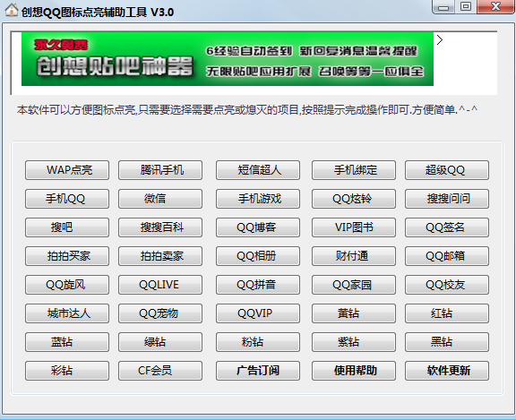Open the 彩钻 option
Screen dimensions: 516x420
click(x=67, y=371)
